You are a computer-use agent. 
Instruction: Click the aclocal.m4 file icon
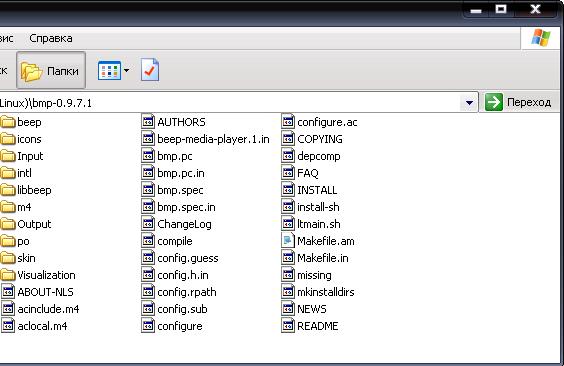(8, 326)
